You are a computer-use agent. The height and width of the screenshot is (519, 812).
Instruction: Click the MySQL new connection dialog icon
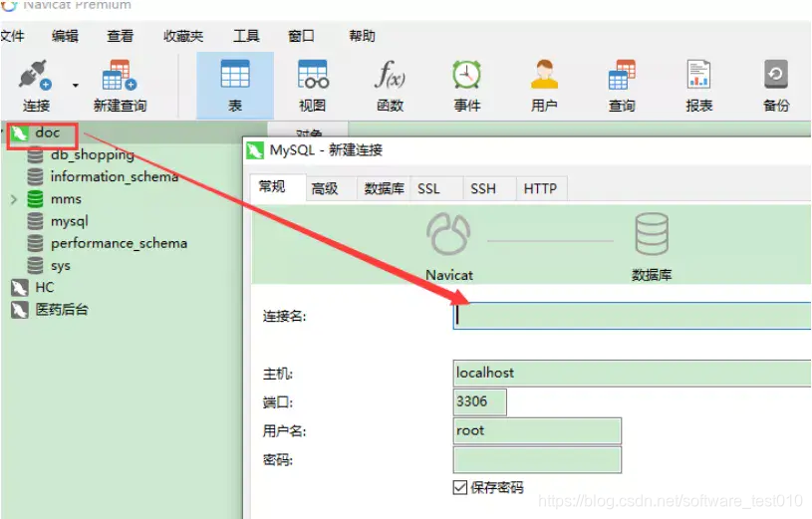(x=255, y=150)
